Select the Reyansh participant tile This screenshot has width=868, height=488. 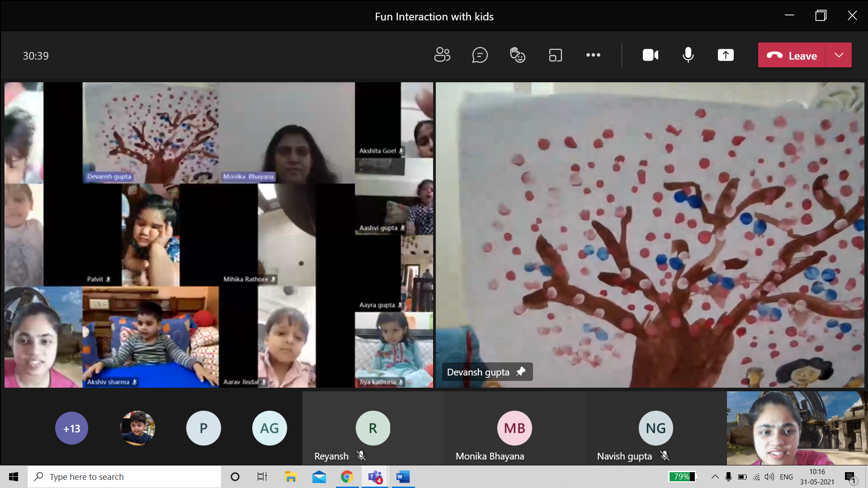click(373, 428)
